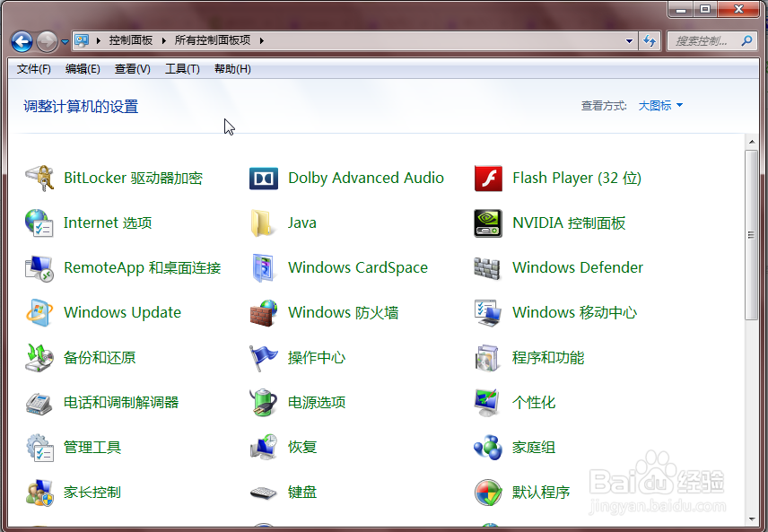Image resolution: width=768 pixels, height=532 pixels.
Task: Click the 个性化 monitor icon
Action: tap(487, 403)
